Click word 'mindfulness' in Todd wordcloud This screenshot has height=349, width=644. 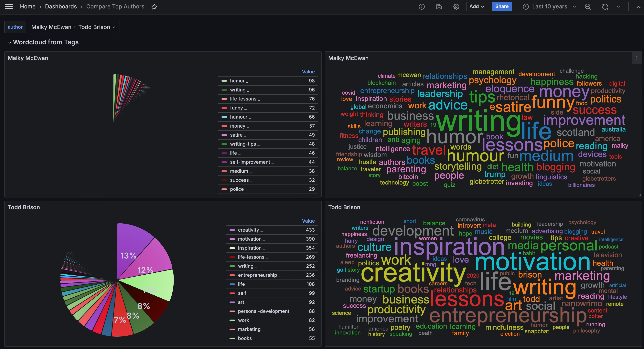click(504, 327)
